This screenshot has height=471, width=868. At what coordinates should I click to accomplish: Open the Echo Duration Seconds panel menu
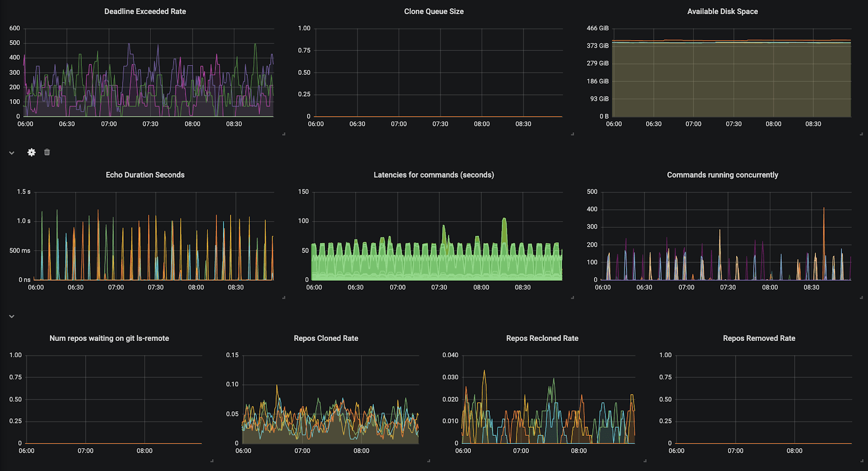tap(145, 175)
